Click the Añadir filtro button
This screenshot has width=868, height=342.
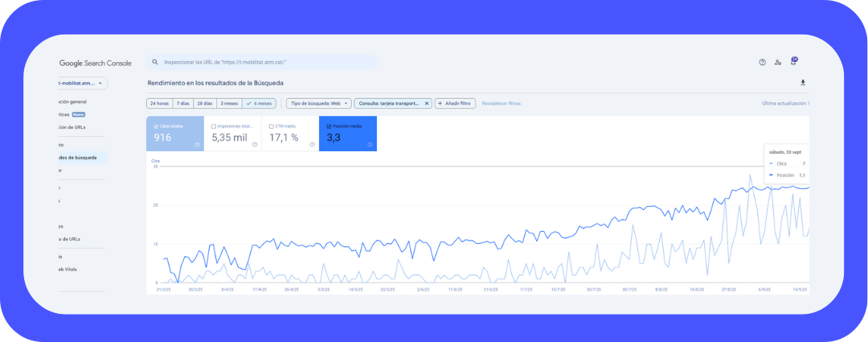(x=456, y=103)
